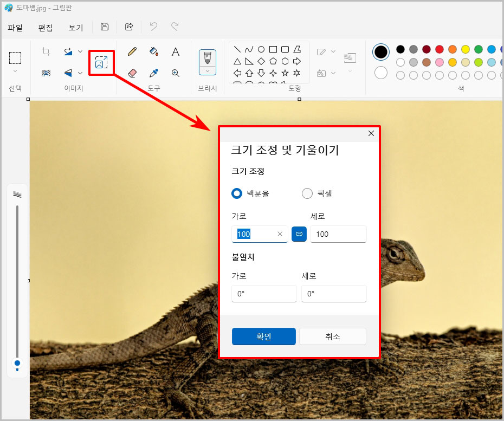Select the red color swatch
This screenshot has width=504, height=421.
pos(440,49)
